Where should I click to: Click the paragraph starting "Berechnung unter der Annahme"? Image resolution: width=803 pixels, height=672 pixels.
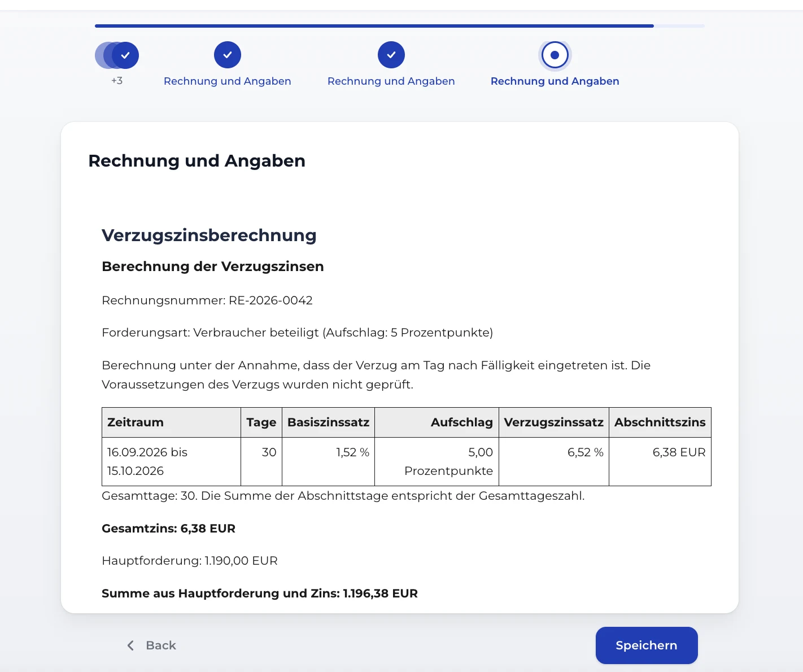click(x=376, y=375)
